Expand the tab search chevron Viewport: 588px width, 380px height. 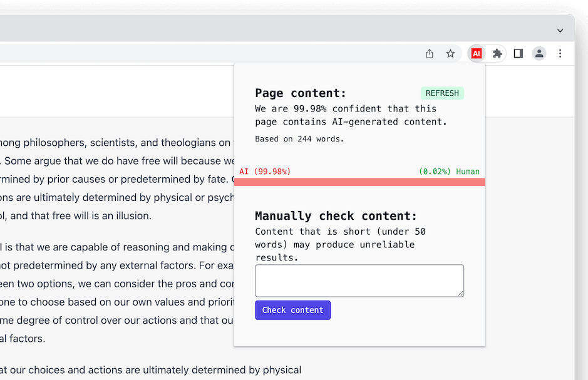[560, 30]
